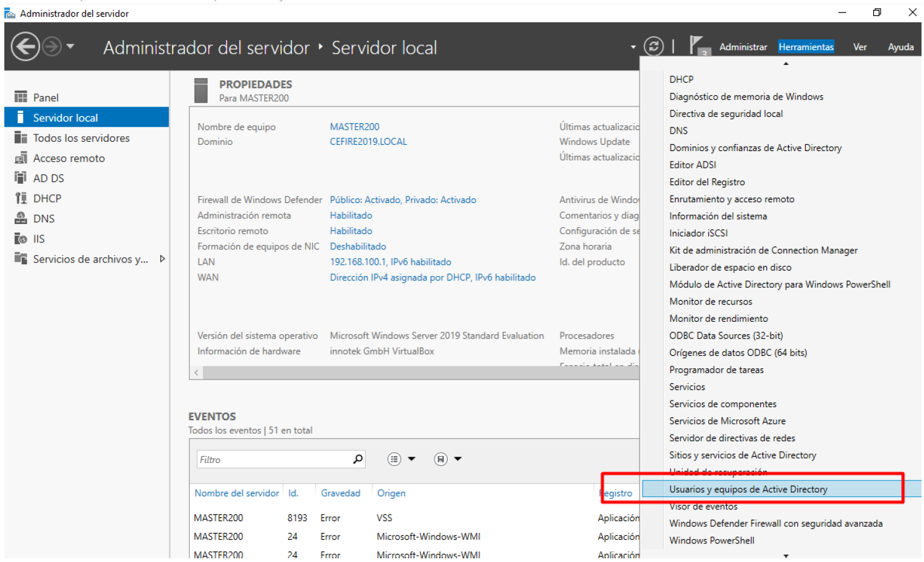Select the IIS sidebar icon

[x=21, y=239]
